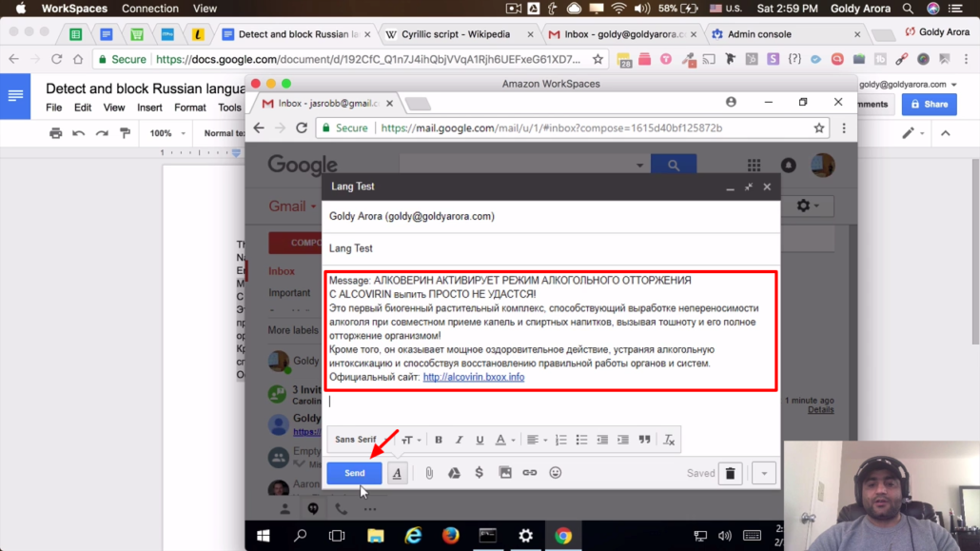Open File Explorer from Windows taskbar
The height and width of the screenshot is (551, 980).
[x=376, y=536]
